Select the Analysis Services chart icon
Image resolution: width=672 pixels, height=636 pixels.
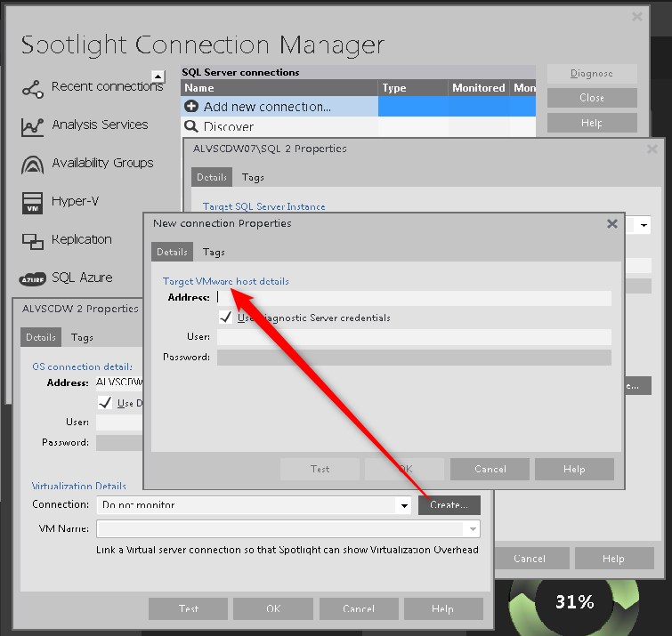32,126
